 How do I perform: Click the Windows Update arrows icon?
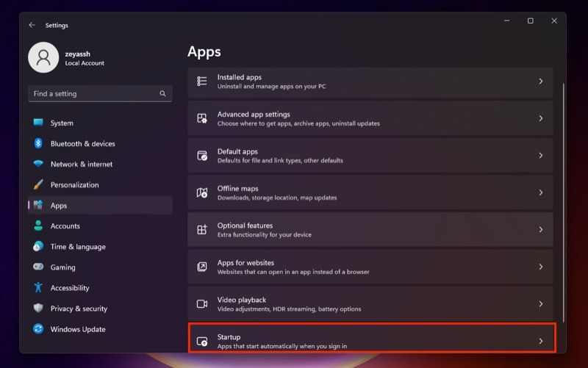[x=38, y=329]
